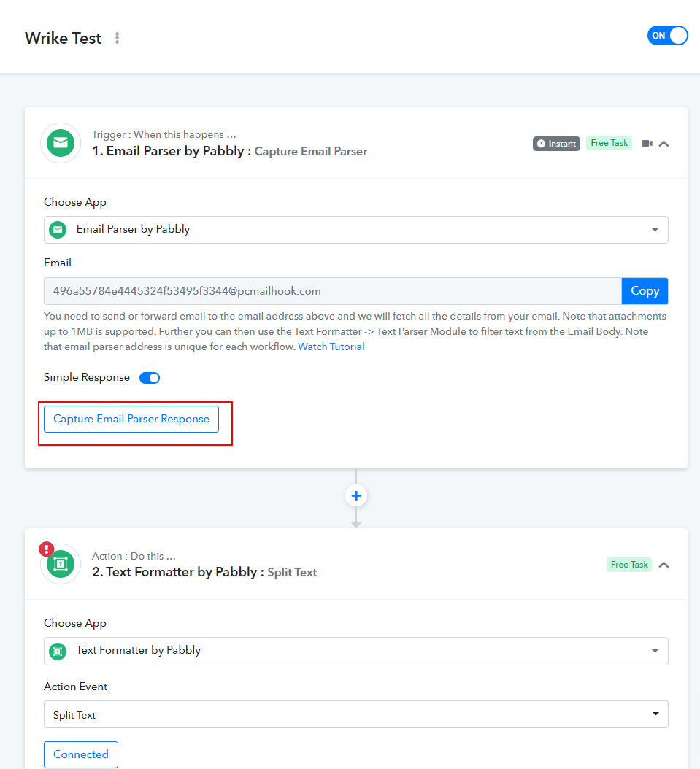Click Capture Email Parser Response button

(x=131, y=419)
